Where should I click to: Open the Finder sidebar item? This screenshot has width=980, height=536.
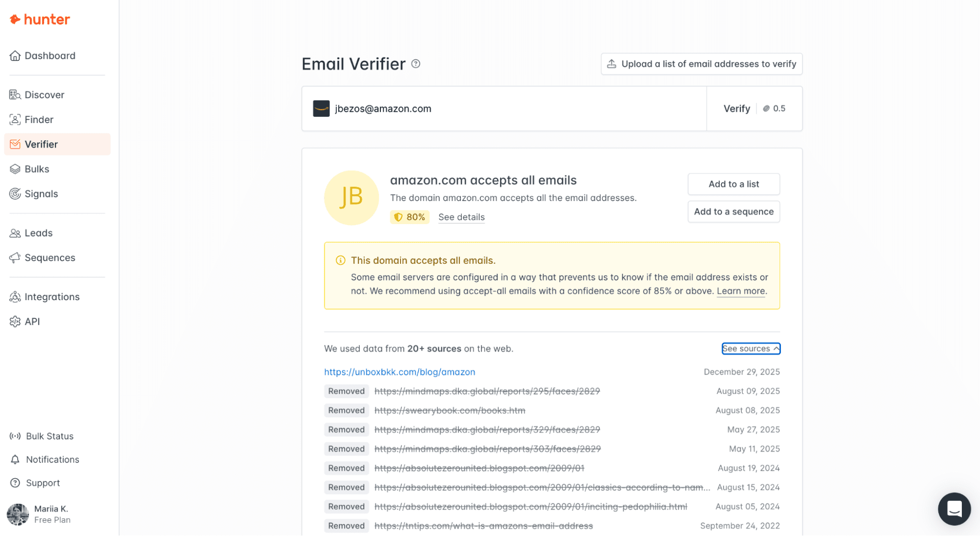(x=39, y=120)
